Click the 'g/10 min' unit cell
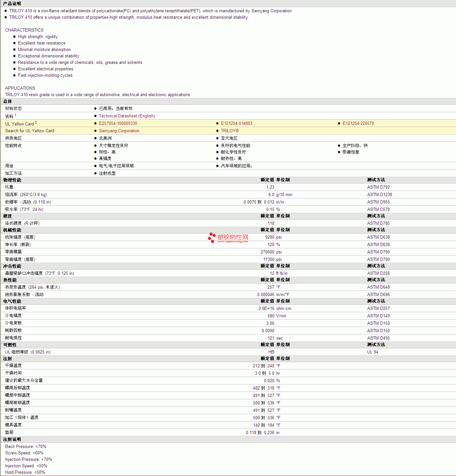Viewport: 456px width, 476px height. click(284, 195)
